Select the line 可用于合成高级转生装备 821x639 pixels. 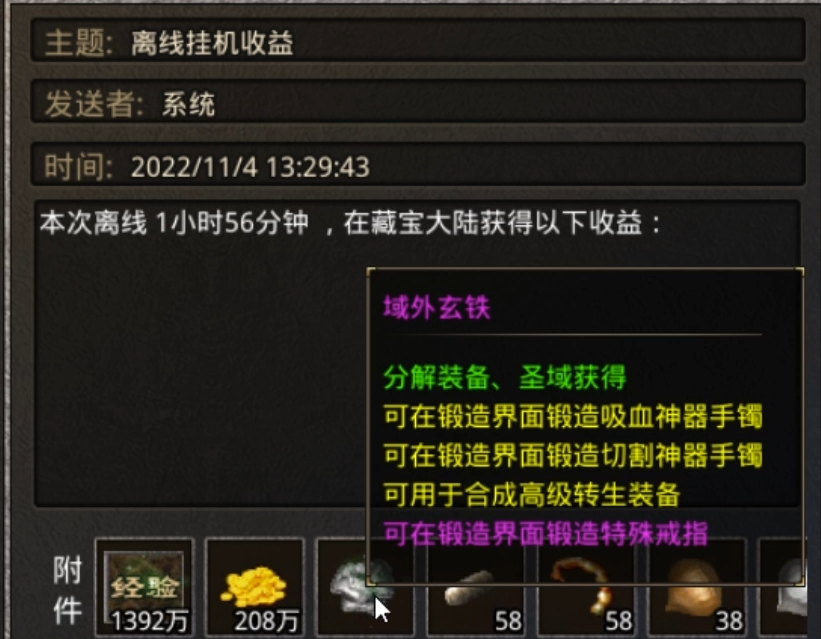531,494
